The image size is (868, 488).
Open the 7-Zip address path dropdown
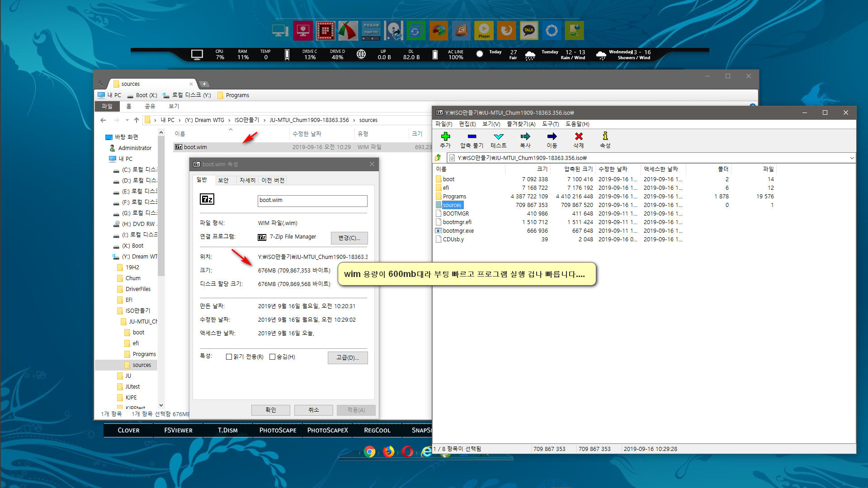tap(852, 158)
